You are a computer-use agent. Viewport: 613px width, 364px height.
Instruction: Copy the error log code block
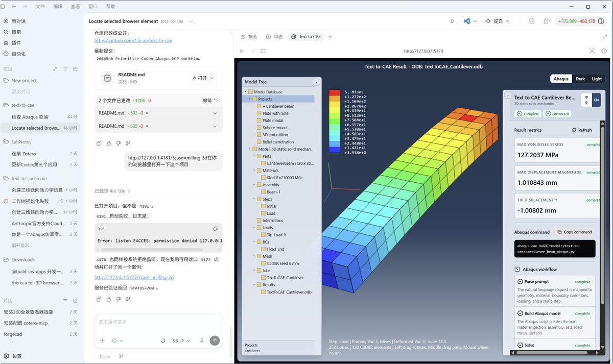pyautogui.click(x=215, y=228)
